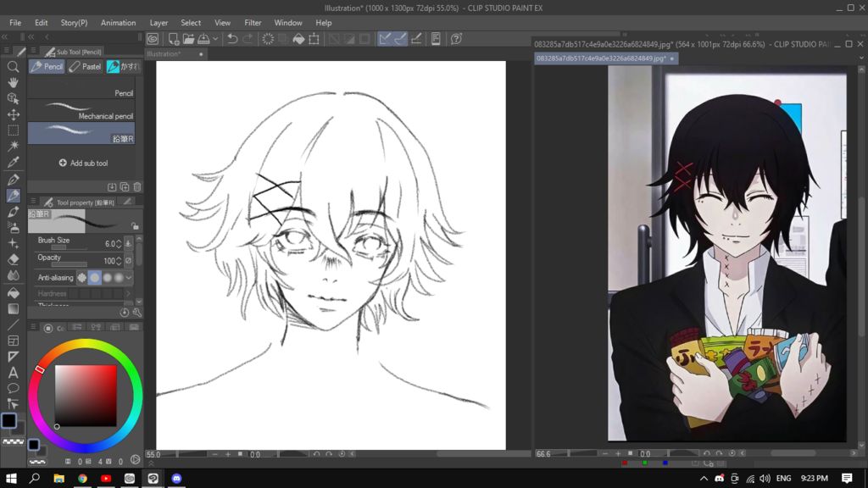This screenshot has width=868, height=488.
Task: Open the File menu
Action: coord(15,23)
